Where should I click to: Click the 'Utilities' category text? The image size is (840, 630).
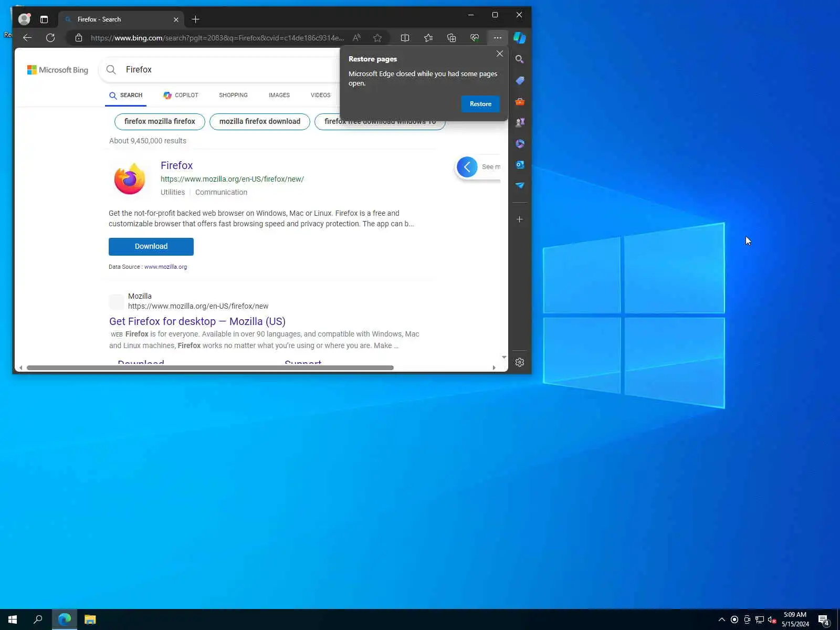point(173,192)
